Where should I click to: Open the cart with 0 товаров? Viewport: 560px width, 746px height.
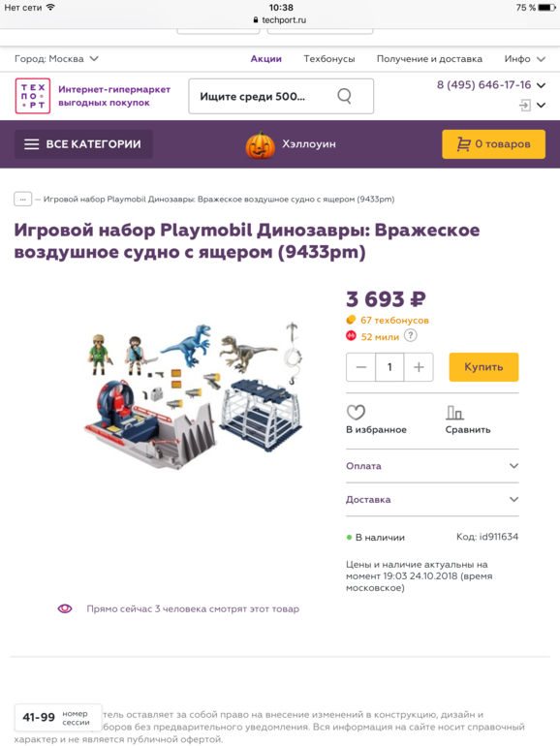click(493, 144)
